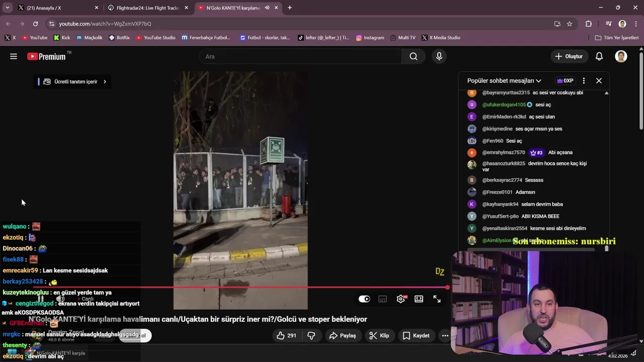
Task: Open a new browser tab
Action: (289, 8)
